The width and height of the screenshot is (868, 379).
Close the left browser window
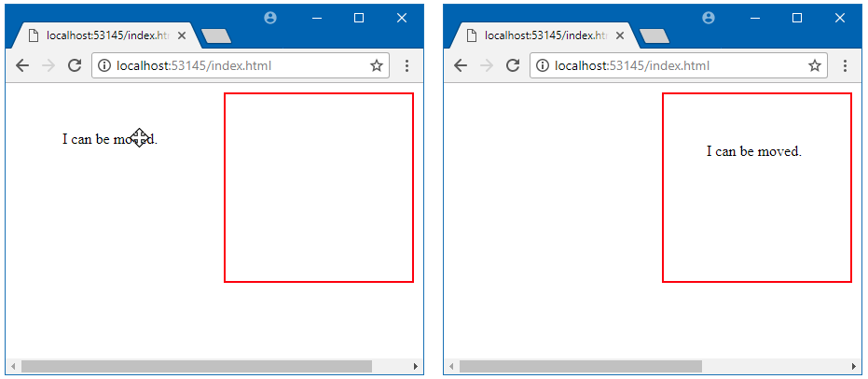pos(402,18)
